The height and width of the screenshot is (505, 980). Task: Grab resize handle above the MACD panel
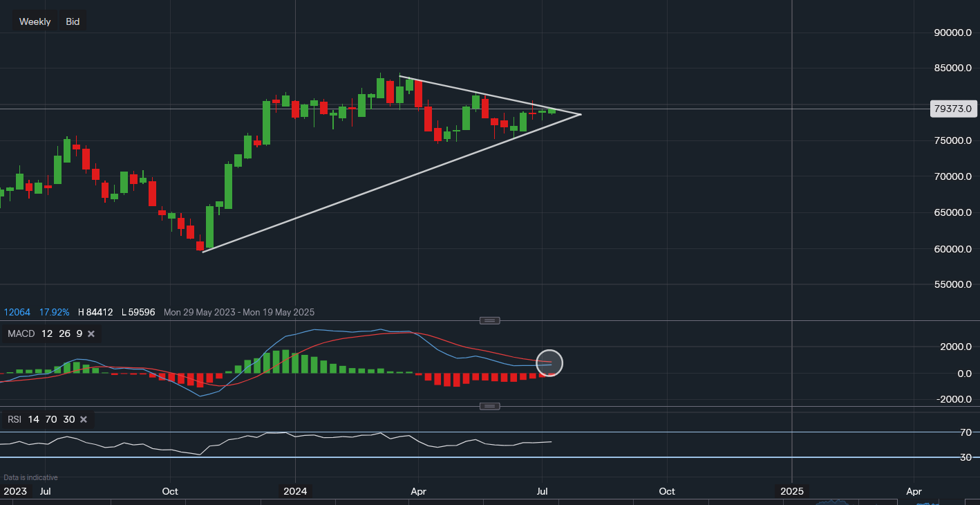pyautogui.click(x=489, y=320)
